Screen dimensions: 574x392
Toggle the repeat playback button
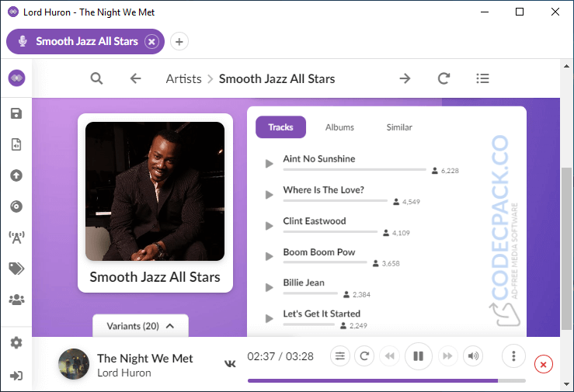point(364,356)
